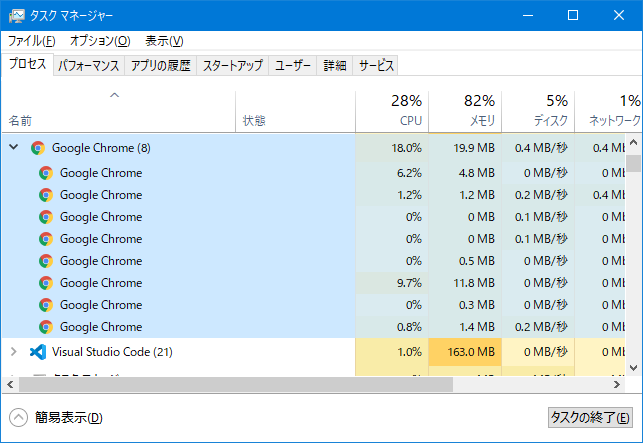Click the Chrome icon in the 9.7% CPU row
The height and width of the screenshot is (443, 643).
pos(46,283)
